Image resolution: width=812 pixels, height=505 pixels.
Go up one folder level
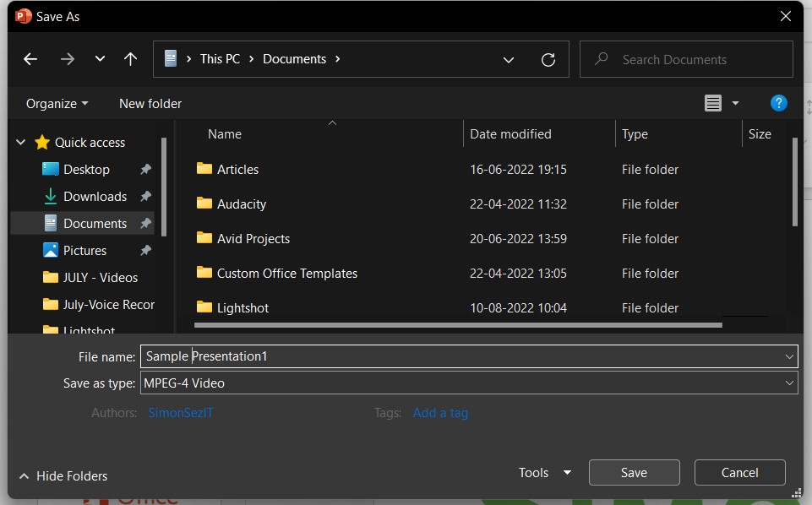pos(130,59)
